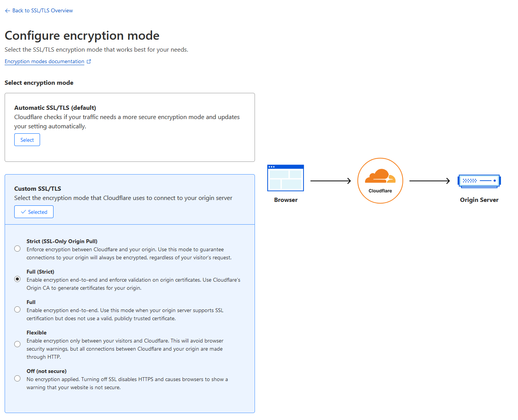Click the Browser window icon

coord(285,178)
